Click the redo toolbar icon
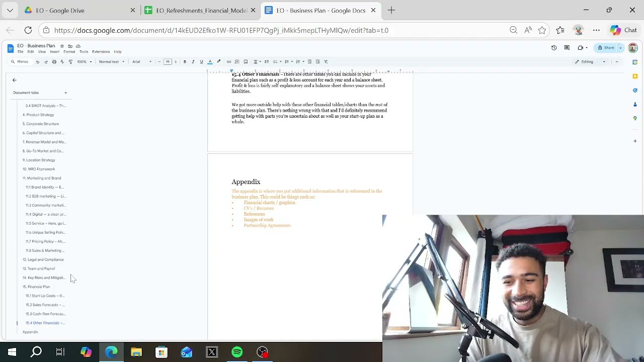Viewport: 644px width, 362px height. (x=46, y=62)
